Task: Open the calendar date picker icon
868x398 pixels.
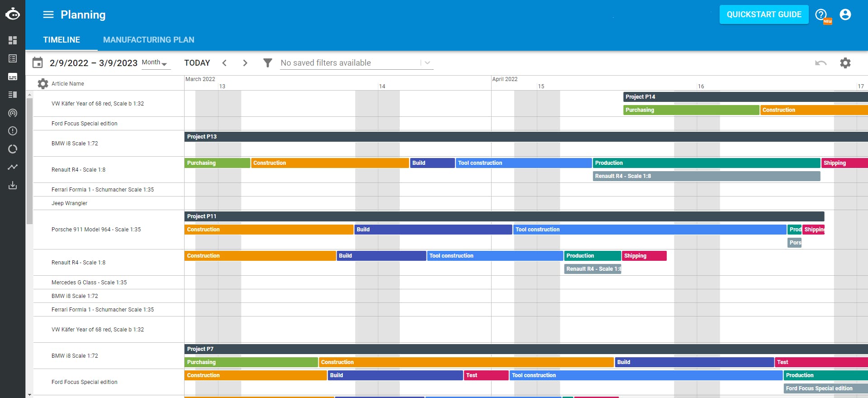Action: [x=38, y=62]
